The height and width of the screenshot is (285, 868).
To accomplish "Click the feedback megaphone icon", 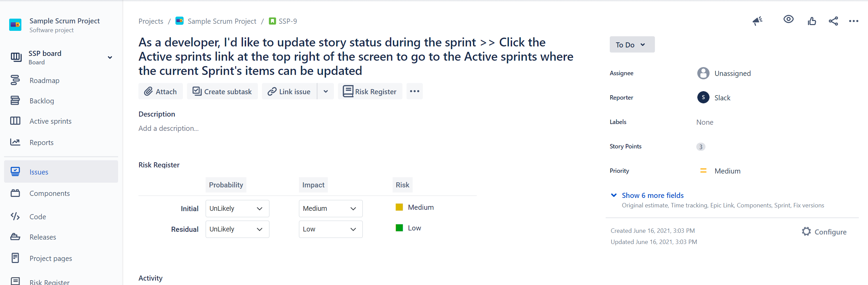I will tap(757, 21).
